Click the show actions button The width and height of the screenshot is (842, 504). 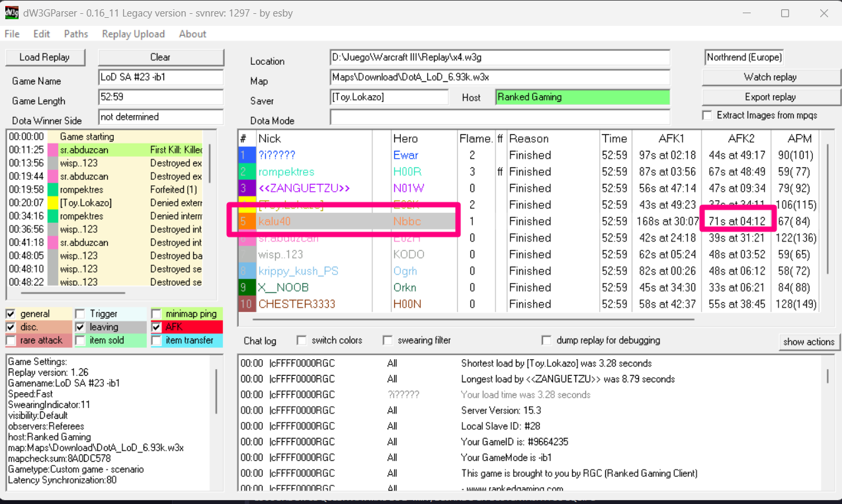808,341
